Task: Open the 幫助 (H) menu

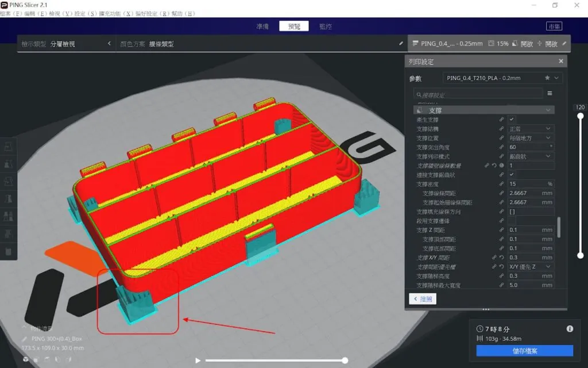Action: [184, 14]
